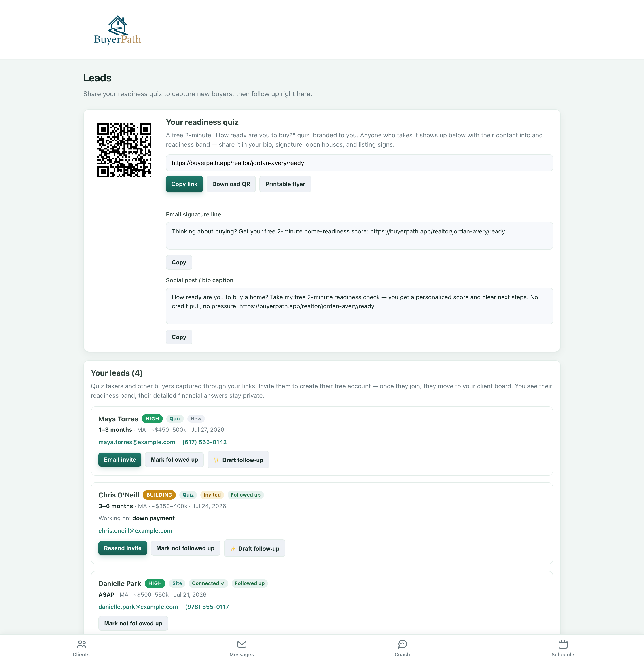Mark Danielle Park not followed up
Viewport: 644px width, 662px height.
(133, 624)
